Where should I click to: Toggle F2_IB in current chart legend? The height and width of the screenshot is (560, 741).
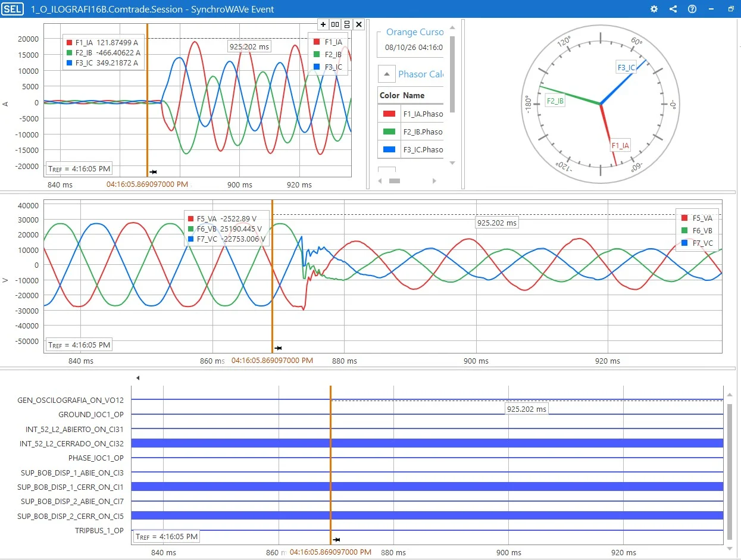click(x=329, y=54)
